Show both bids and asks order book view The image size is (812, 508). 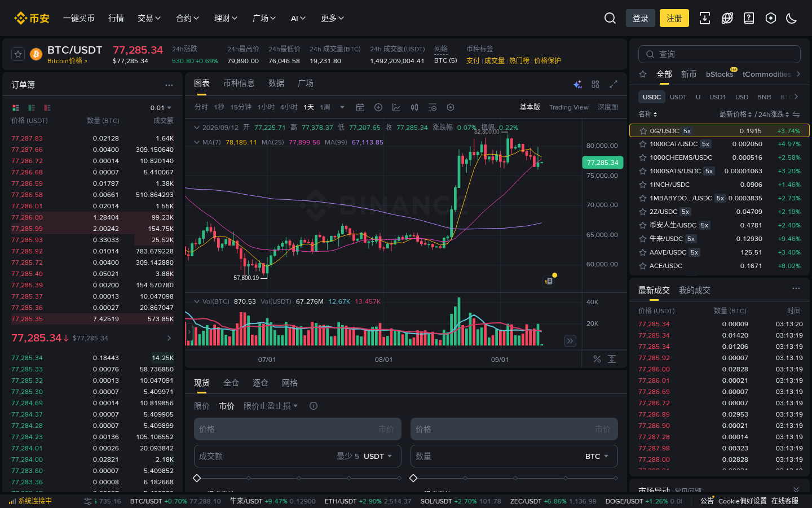pyautogui.click(x=16, y=108)
